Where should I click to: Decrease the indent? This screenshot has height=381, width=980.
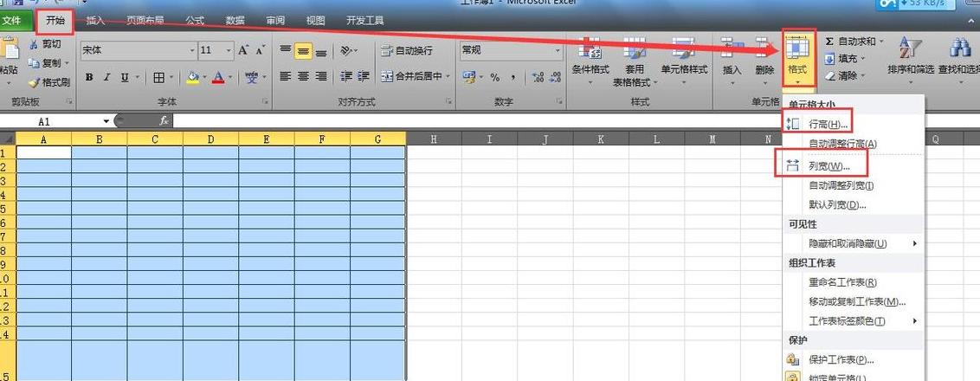(346, 76)
